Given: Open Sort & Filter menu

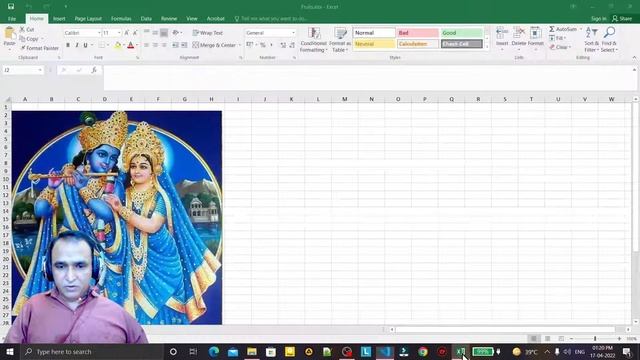Looking at the screenshot, I should pyautogui.click(x=591, y=40).
